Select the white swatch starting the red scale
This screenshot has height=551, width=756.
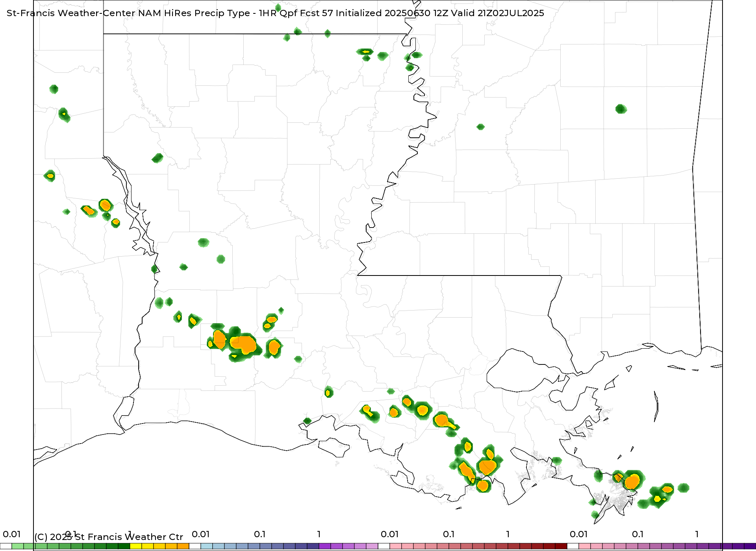[384, 546]
